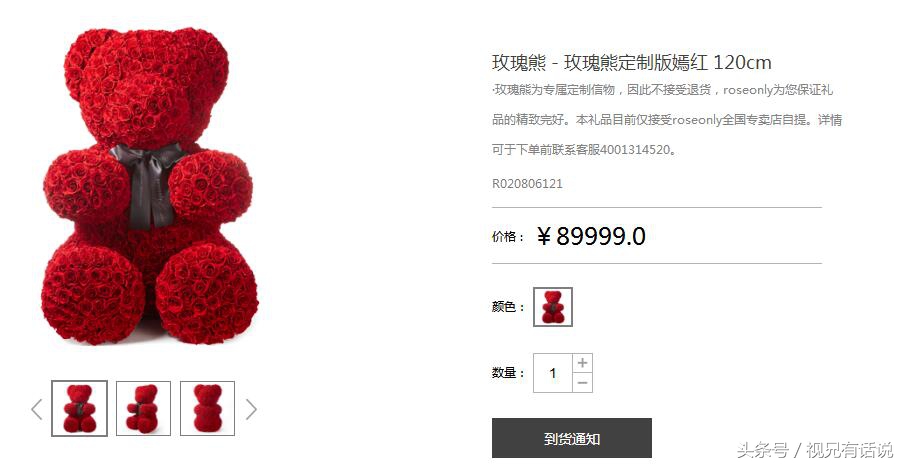The height and width of the screenshot is (465, 904).
Task: Click customer service number 4001314520
Action: (635, 150)
